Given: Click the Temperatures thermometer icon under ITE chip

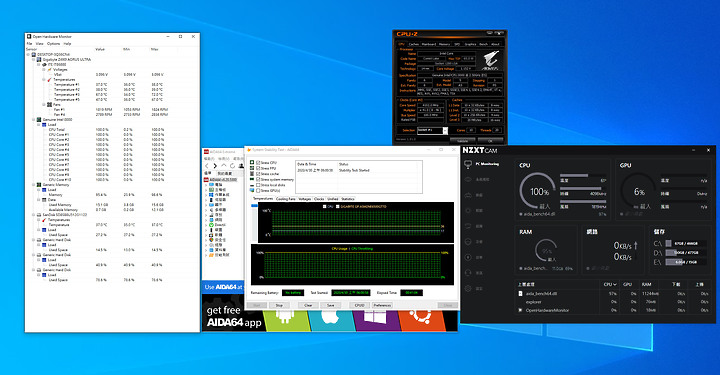Looking at the screenshot, I should [x=49, y=79].
